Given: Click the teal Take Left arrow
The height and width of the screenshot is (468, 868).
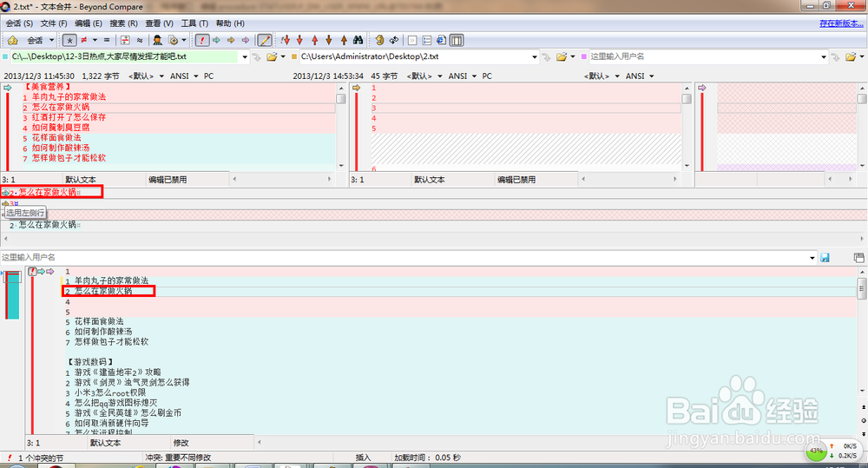Looking at the screenshot, I should coord(216,40).
